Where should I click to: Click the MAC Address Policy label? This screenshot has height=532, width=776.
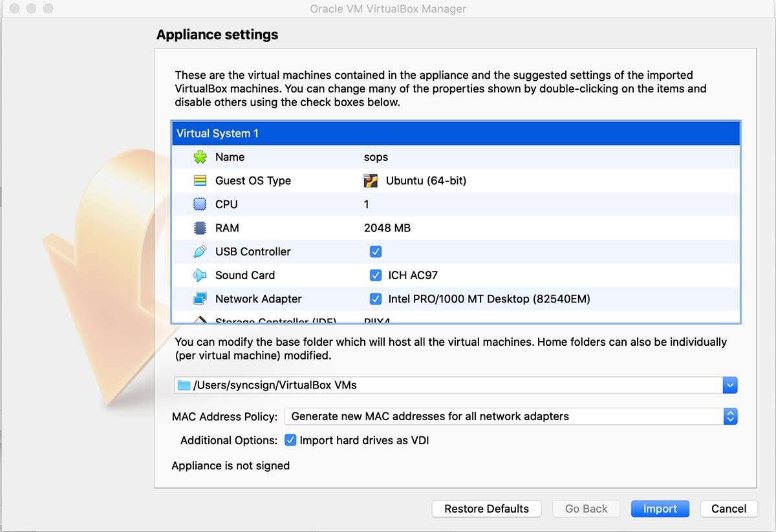click(x=224, y=416)
